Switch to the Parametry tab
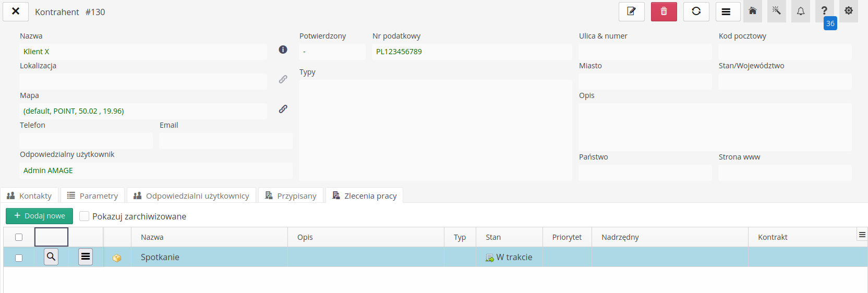 coord(92,196)
